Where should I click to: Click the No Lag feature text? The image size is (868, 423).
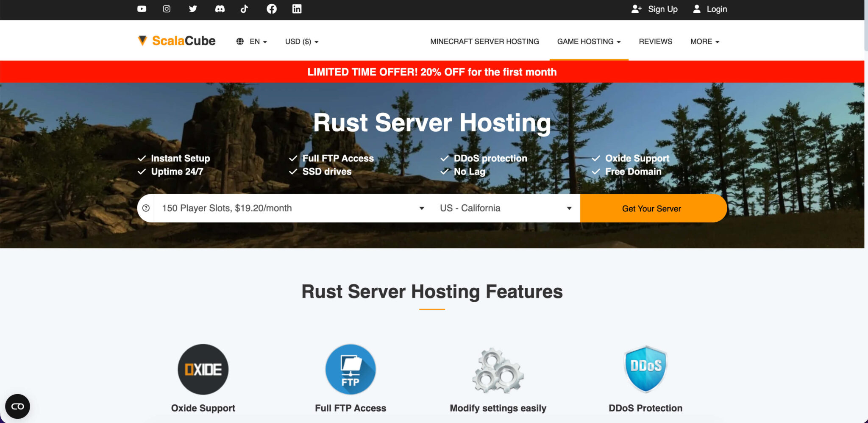(469, 172)
